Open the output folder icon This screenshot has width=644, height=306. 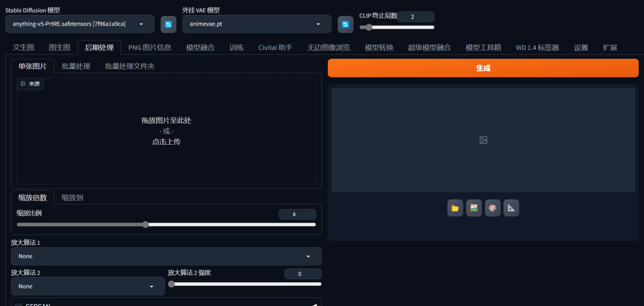pyautogui.click(x=455, y=208)
